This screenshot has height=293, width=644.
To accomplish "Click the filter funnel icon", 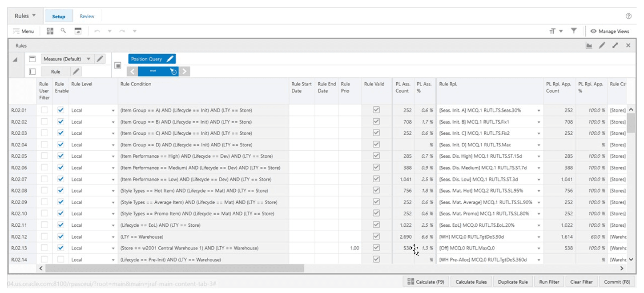I will click(x=574, y=31).
